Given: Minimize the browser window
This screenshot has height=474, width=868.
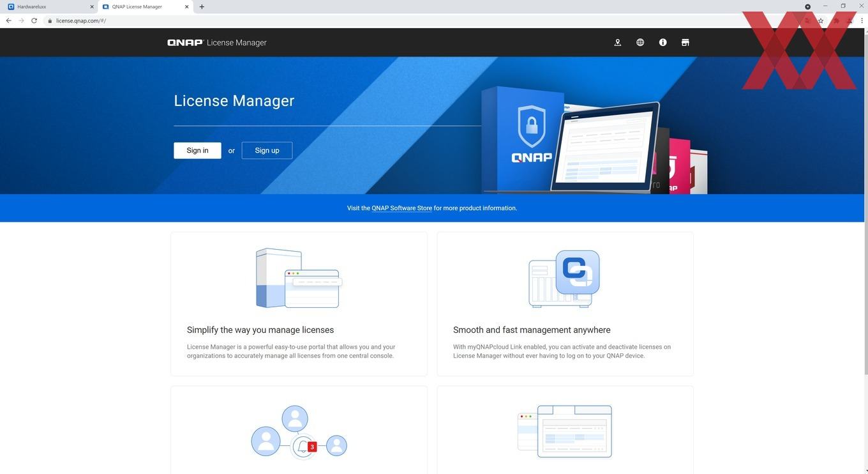Looking at the screenshot, I should [x=825, y=6].
